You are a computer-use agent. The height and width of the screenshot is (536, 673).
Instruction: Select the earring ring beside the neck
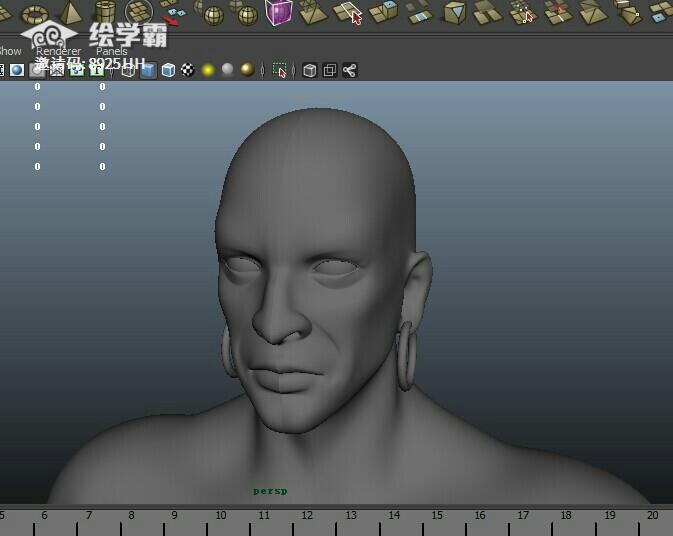coord(406,356)
